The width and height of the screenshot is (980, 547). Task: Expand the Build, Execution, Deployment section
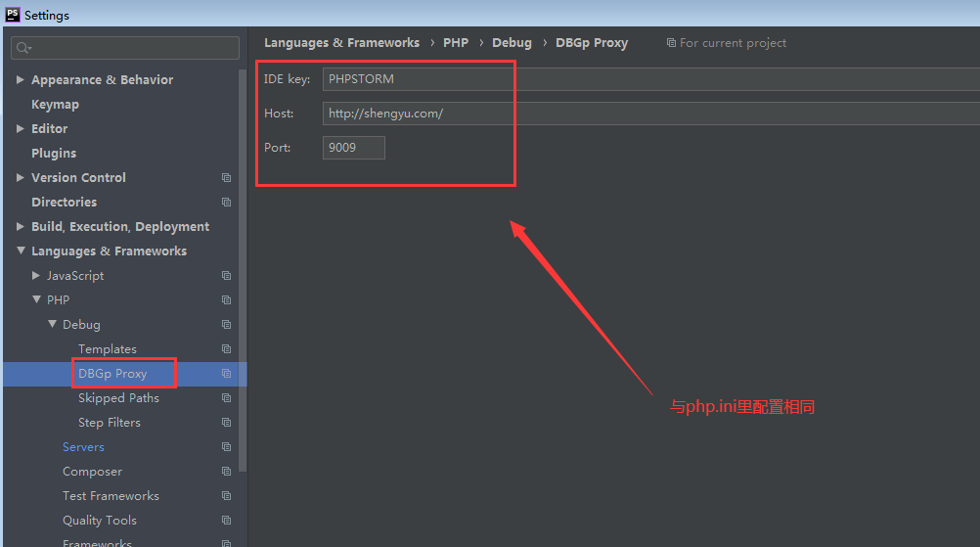point(21,227)
